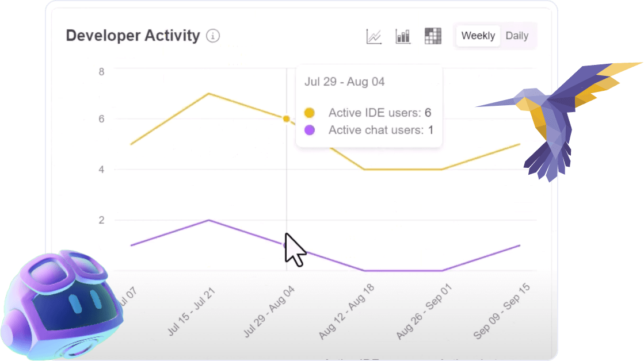The height and width of the screenshot is (361, 644).
Task: Select the line chart view icon
Action: coord(374,36)
